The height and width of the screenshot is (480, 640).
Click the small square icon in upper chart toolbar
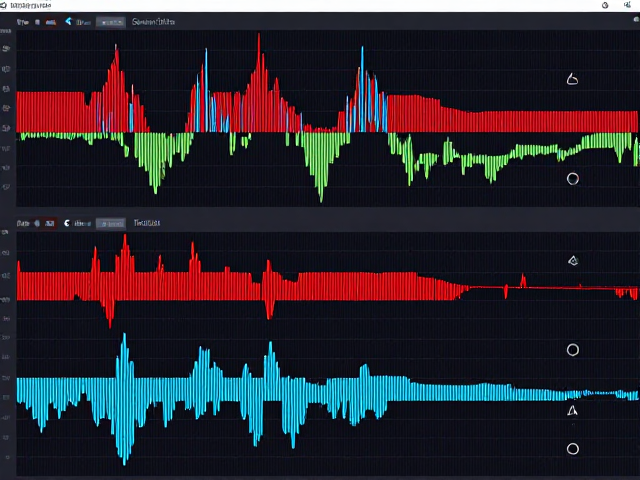point(38,22)
